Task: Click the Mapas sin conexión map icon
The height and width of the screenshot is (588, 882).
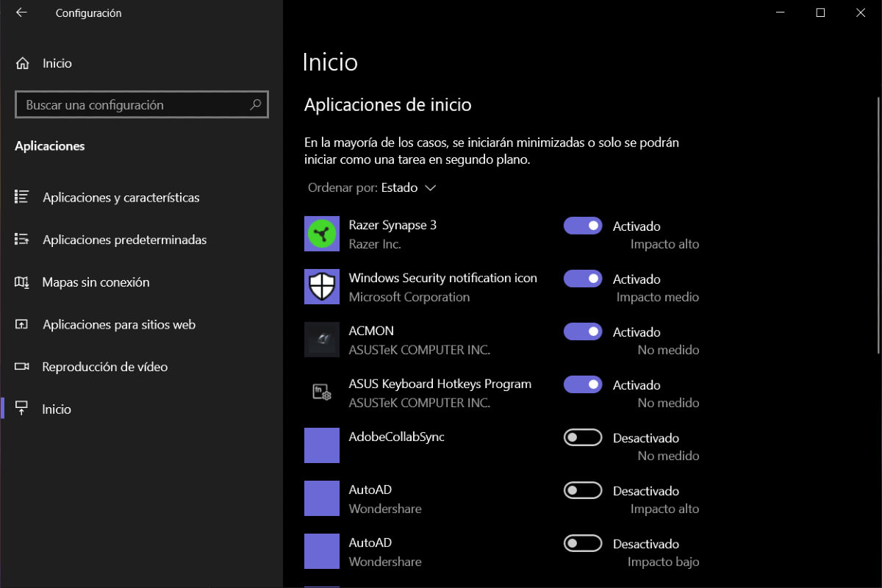Action: click(22, 282)
